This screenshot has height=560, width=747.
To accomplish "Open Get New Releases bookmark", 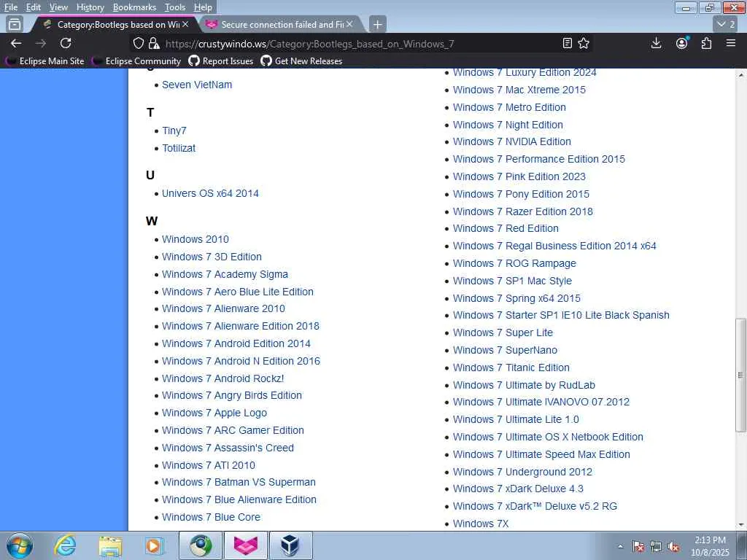I will 302,61.
